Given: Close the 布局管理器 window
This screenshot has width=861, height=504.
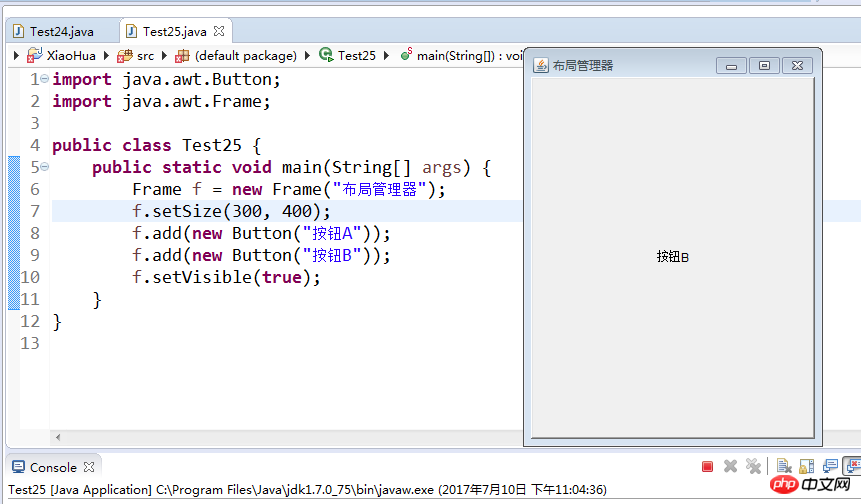Looking at the screenshot, I should tap(797, 66).
